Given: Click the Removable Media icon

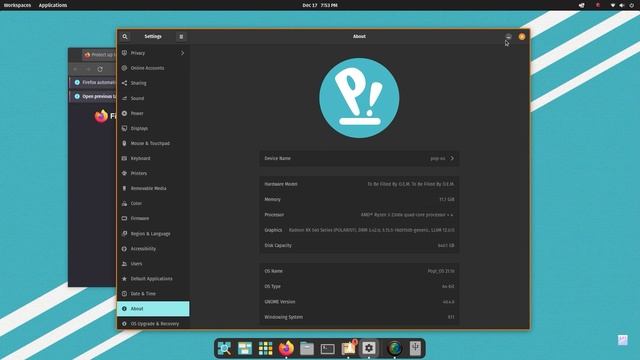Looking at the screenshot, I should [124, 188].
